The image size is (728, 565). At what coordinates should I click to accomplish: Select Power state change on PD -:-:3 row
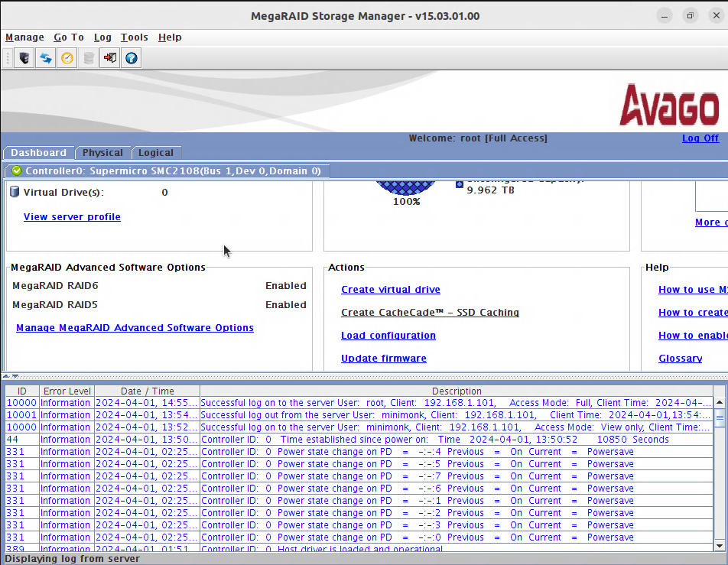[359, 525]
